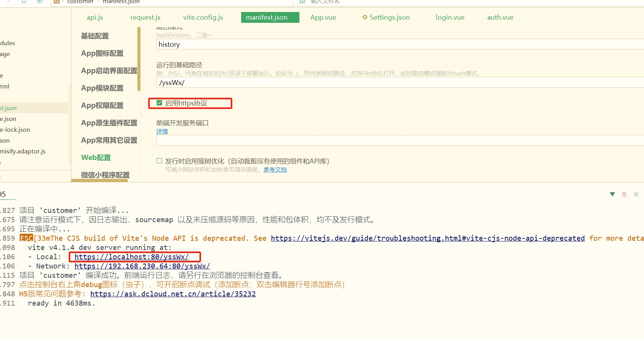Open 微信小程序配置 section
644x340 pixels.
(105, 175)
